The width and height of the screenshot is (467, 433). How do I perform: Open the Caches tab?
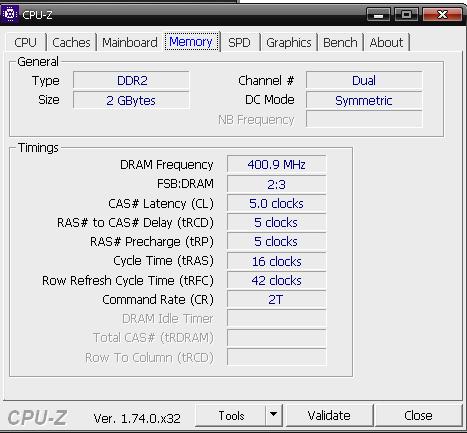(71, 43)
